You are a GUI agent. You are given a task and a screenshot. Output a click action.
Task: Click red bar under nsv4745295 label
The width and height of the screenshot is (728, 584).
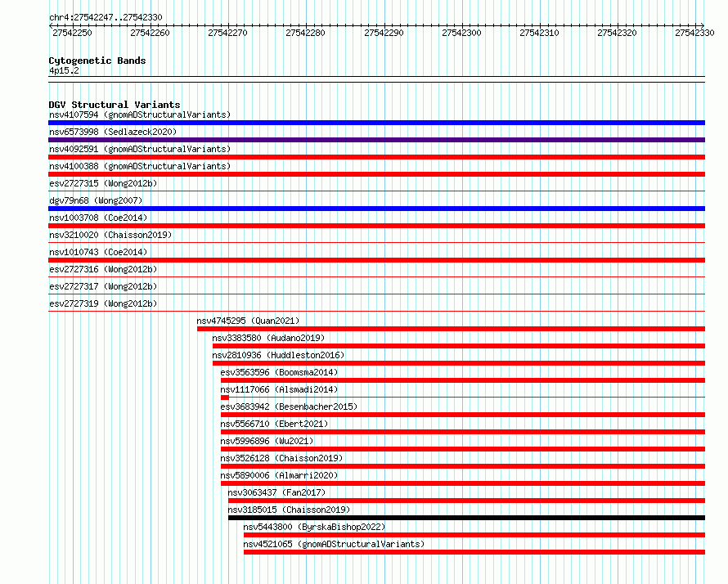coord(451,329)
